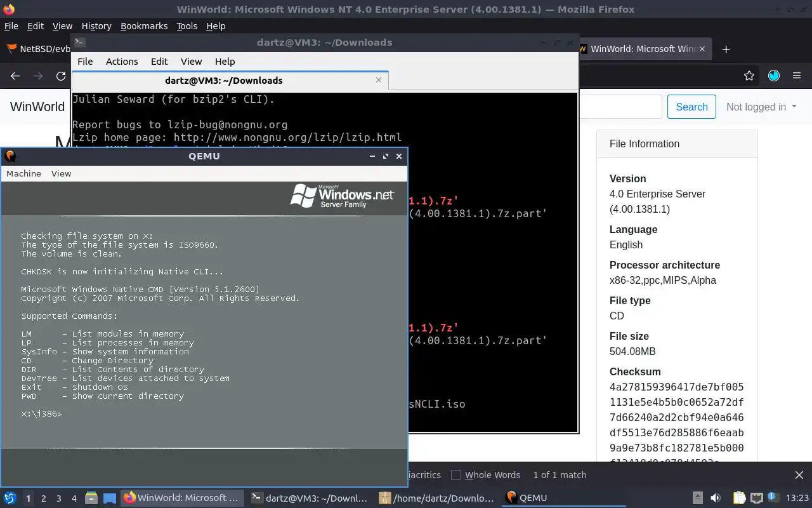Open the WinWorld home link

(x=37, y=107)
